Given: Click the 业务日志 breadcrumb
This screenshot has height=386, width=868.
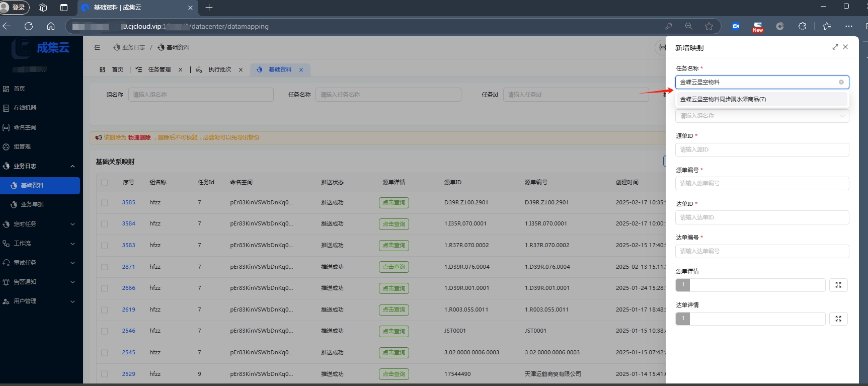Looking at the screenshot, I should 129,47.
